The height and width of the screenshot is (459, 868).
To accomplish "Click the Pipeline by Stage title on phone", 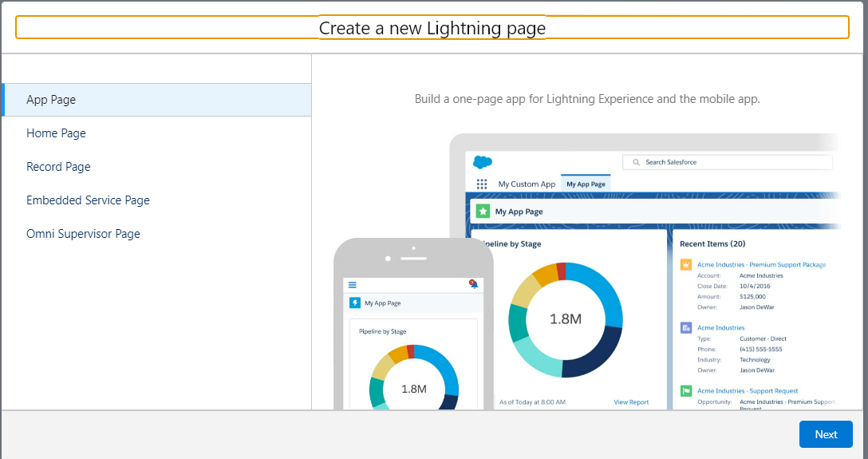I will (x=382, y=331).
